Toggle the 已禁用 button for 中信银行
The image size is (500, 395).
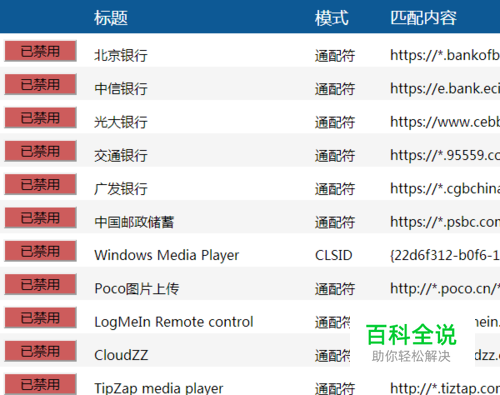point(40,85)
